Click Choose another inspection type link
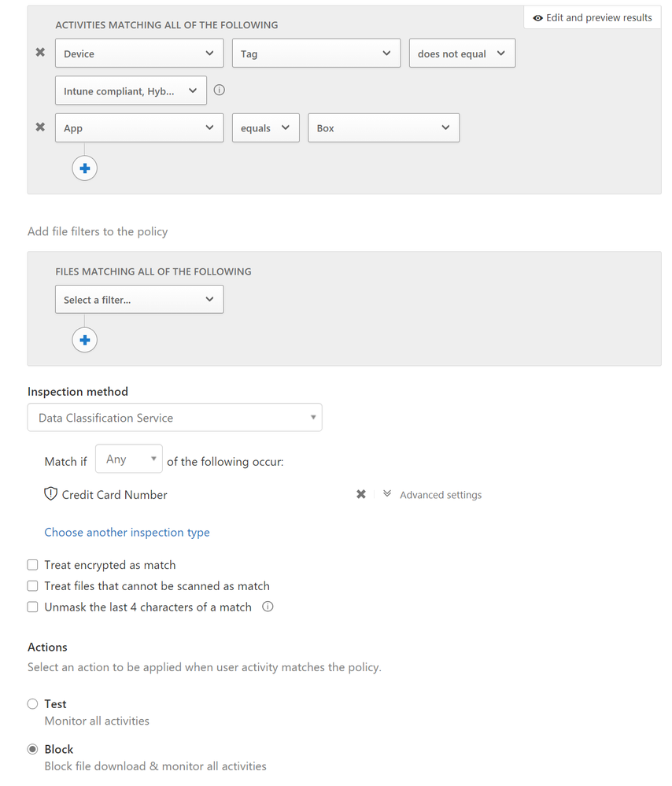 127,533
